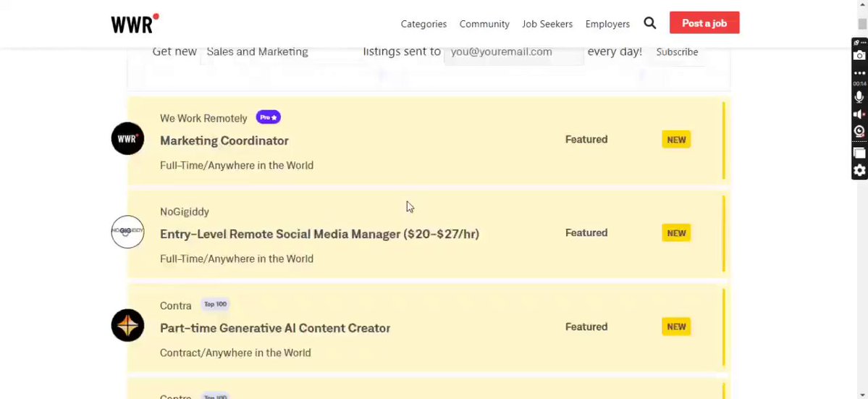Image resolution: width=868 pixels, height=399 pixels.
Task: Open the Marketing Coordinator job listing
Action: point(224,140)
